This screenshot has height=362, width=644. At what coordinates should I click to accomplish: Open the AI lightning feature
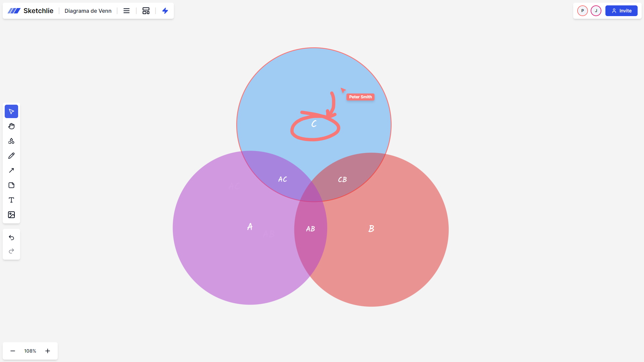tap(165, 10)
